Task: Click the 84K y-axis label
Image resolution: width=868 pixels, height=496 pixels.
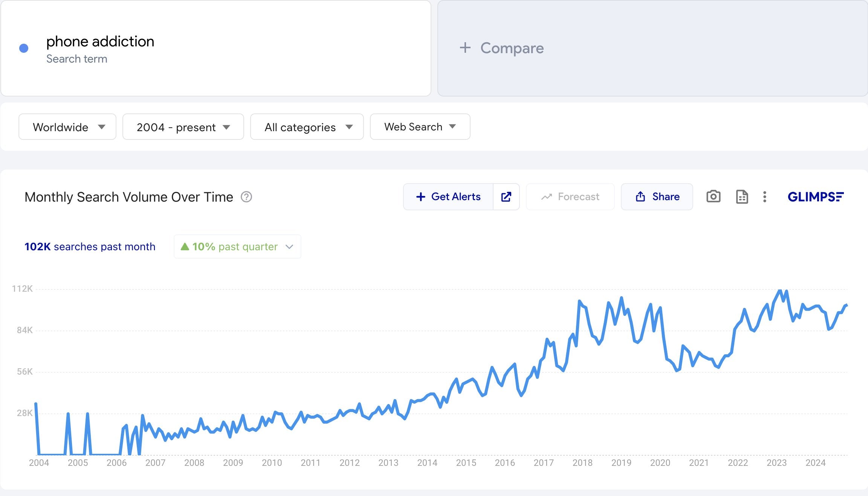Action: (x=24, y=330)
